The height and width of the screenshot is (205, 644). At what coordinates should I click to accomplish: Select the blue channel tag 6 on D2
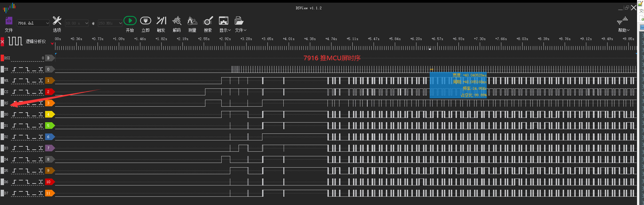click(50, 137)
